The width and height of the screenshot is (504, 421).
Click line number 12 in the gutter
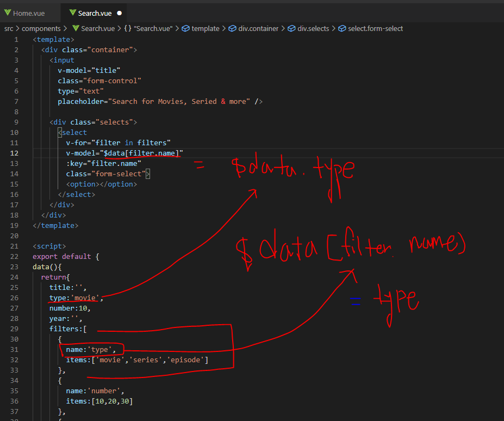coord(14,153)
